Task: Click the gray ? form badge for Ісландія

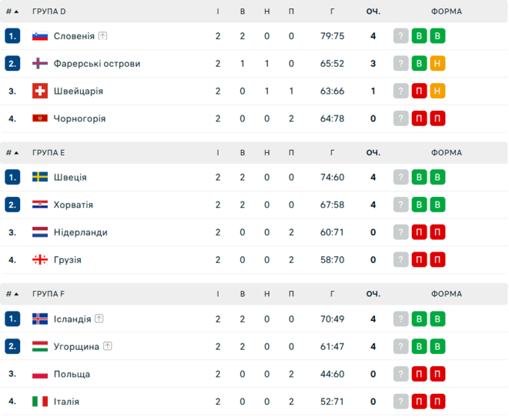Action: coord(401,319)
